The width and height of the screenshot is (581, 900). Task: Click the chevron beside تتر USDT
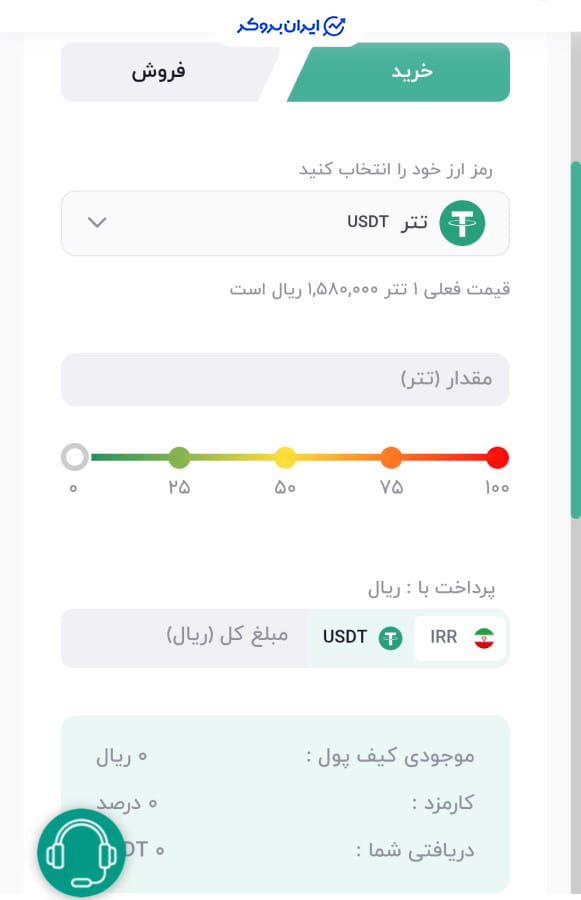coord(97,222)
